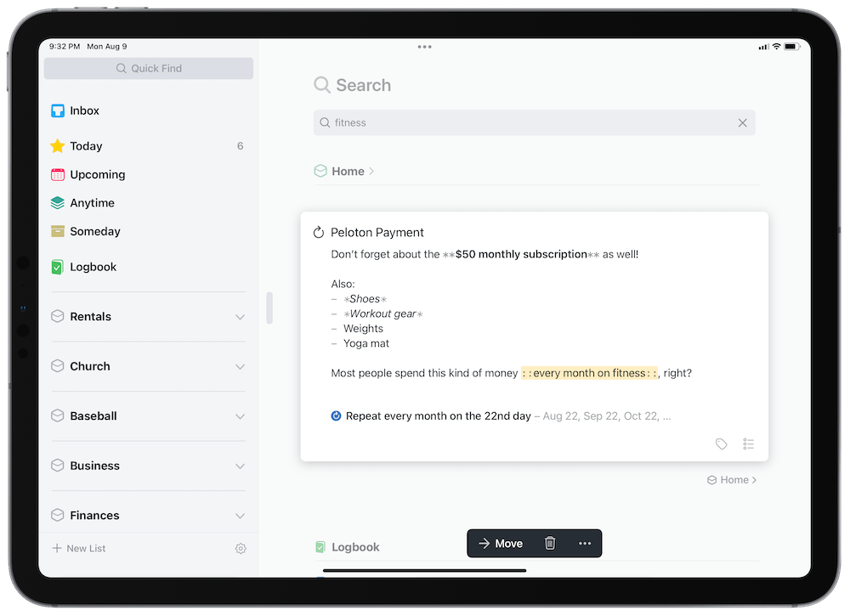Viewport: 850px width, 616px height.
Task: Click the repeating icon beside Peloton Payment
Action: (x=319, y=233)
